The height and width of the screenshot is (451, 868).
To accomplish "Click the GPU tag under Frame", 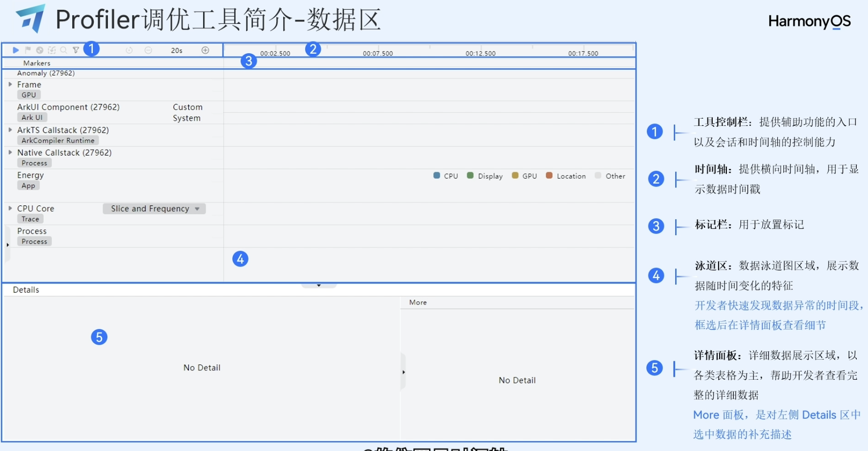I will (29, 95).
